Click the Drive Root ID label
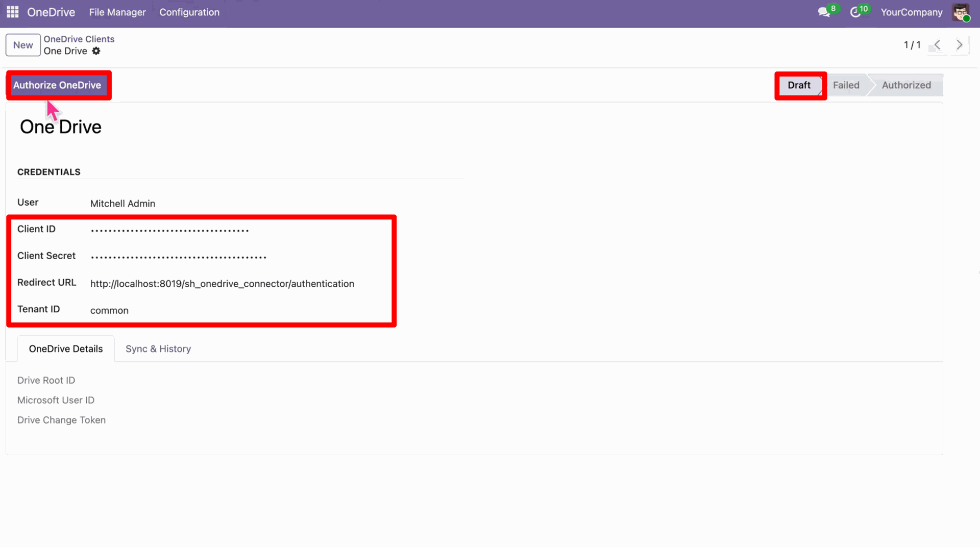 [x=46, y=381]
